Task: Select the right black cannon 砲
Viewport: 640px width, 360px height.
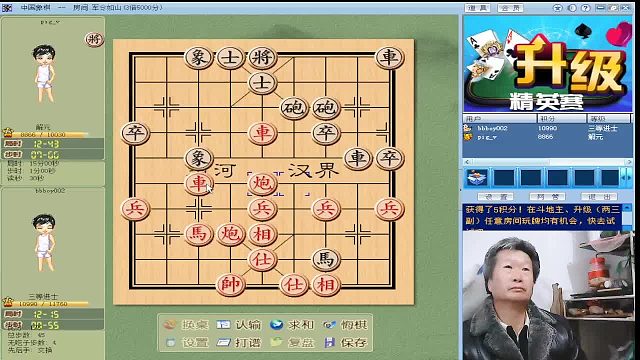Action: [325, 108]
